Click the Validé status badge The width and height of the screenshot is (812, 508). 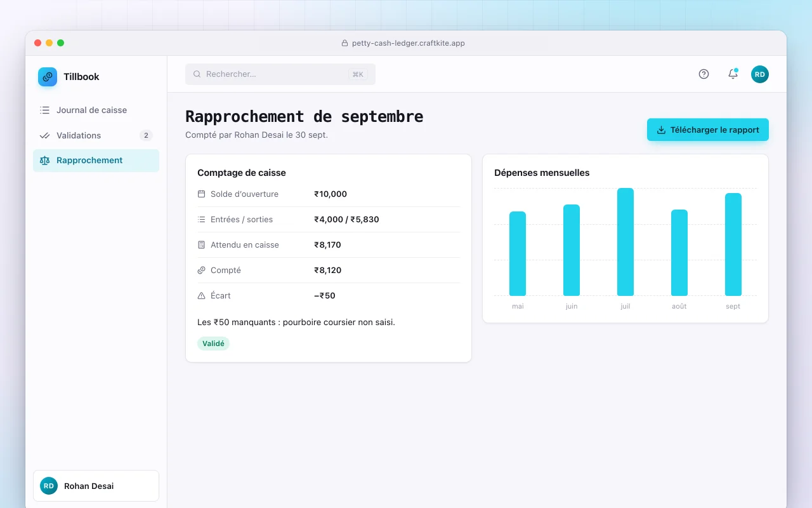[213, 344]
